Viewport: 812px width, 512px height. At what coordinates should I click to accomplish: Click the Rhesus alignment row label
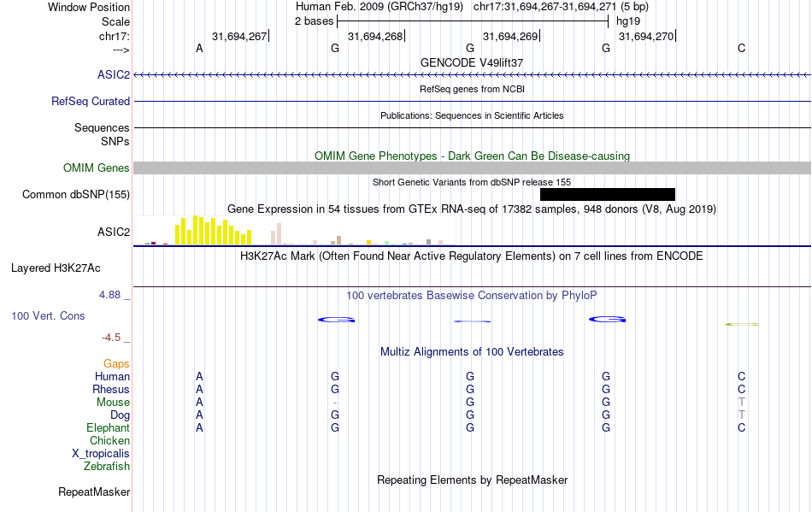pyautogui.click(x=111, y=389)
